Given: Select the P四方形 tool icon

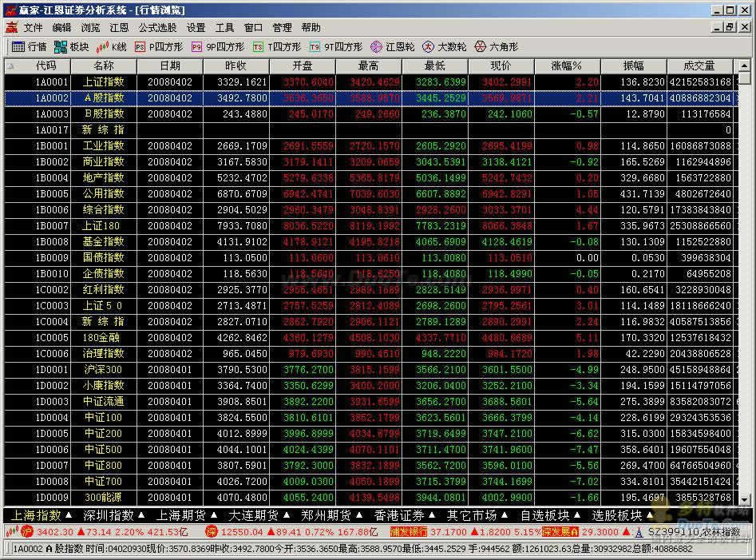Looking at the screenshot, I should click(x=140, y=47).
